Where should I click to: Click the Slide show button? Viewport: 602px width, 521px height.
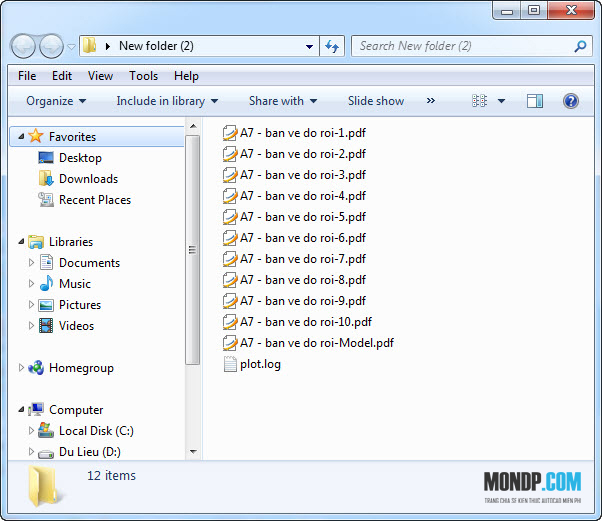pyautogui.click(x=376, y=101)
